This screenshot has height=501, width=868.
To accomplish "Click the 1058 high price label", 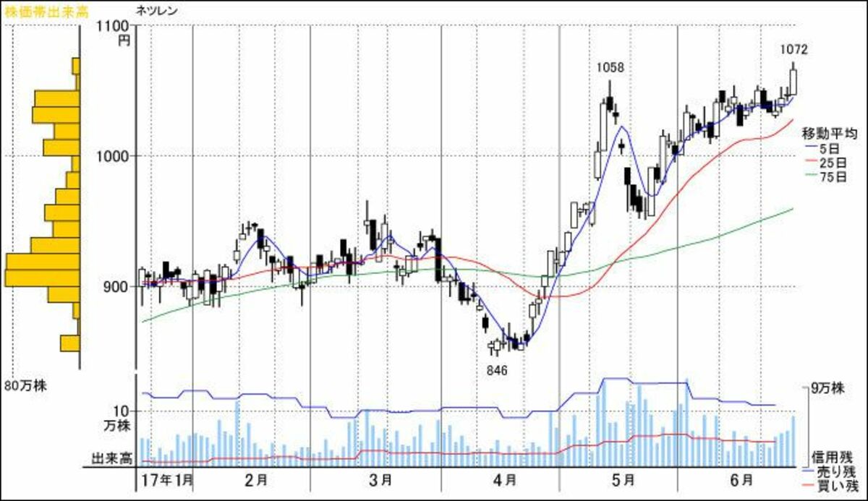I will click(610, 67).
